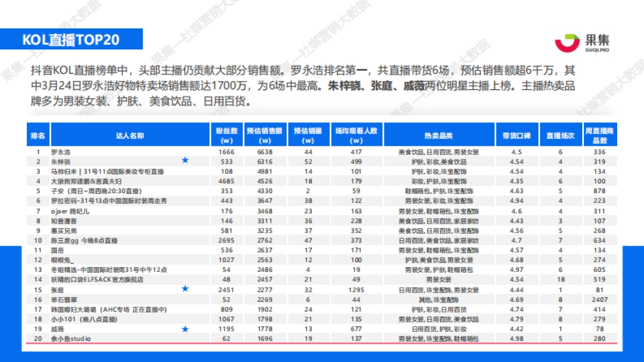Click the 妖精的口袋ELFSACK官方旗舰店 row
This screenshot has width=644, height=362.
tap(96, 279)
